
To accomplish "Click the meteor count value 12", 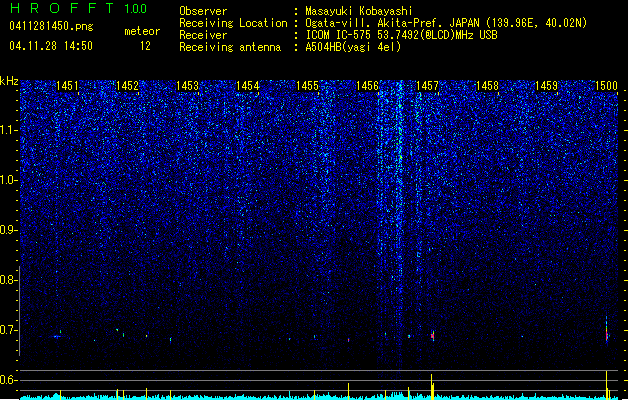I will point(145,46).
